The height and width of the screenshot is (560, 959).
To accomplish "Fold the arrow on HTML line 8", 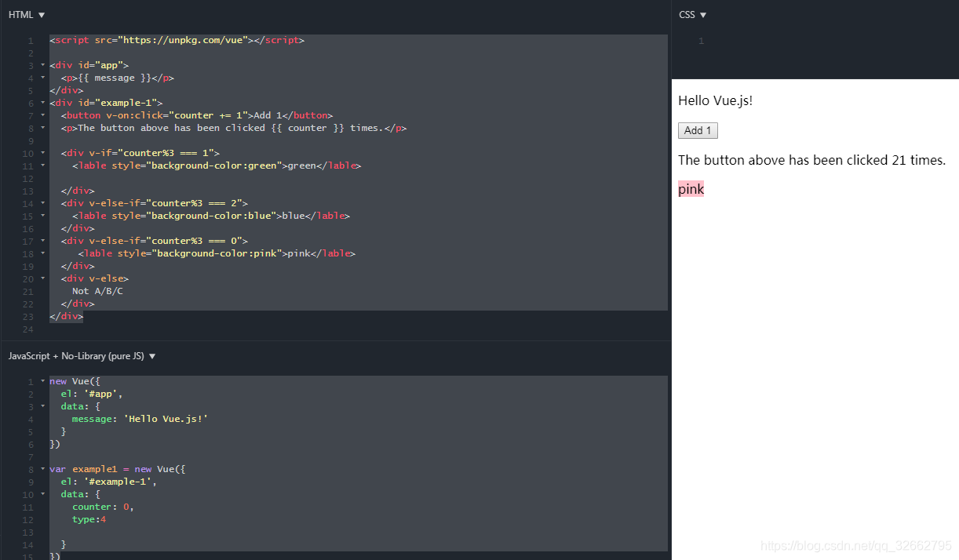I will 42,128.
